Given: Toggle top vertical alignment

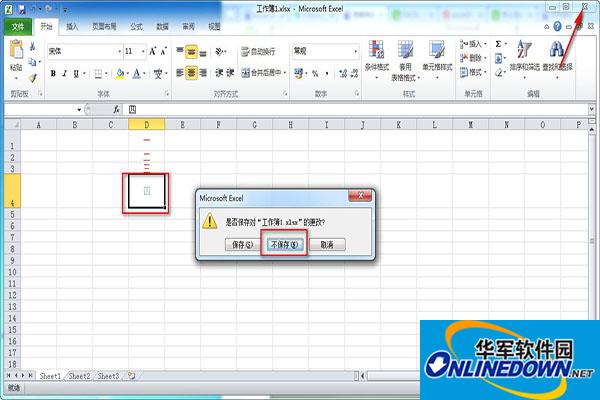Looking at the screenshot, I should 179,51.
